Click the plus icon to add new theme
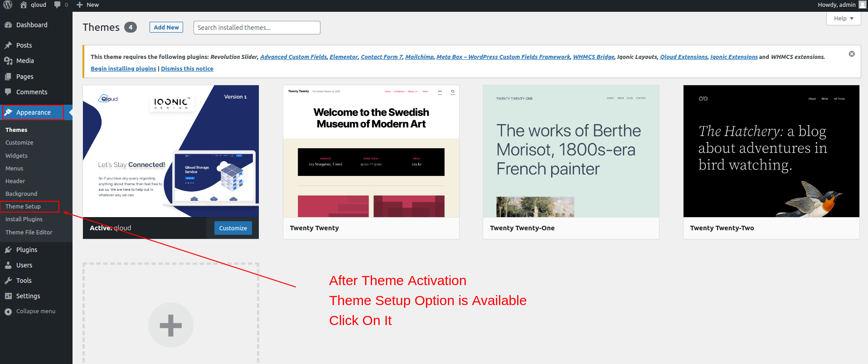Screen dimensions: 868x364 click(x=171, y=325)
